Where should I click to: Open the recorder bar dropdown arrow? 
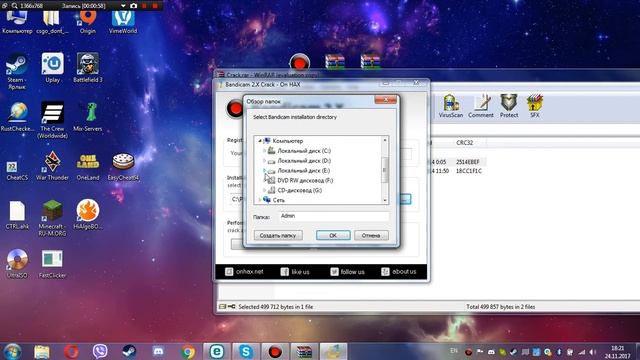(x=123, y=6)
